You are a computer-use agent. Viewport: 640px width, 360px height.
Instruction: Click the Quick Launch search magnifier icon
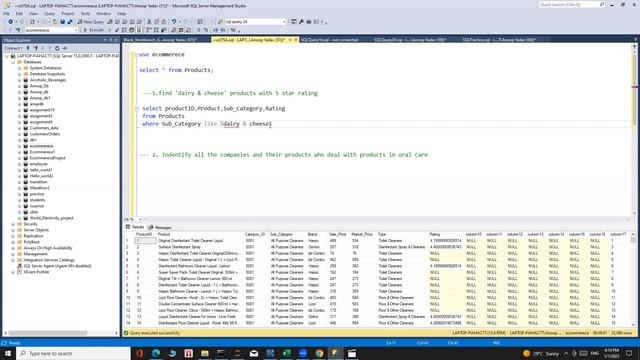click(602, 4)
